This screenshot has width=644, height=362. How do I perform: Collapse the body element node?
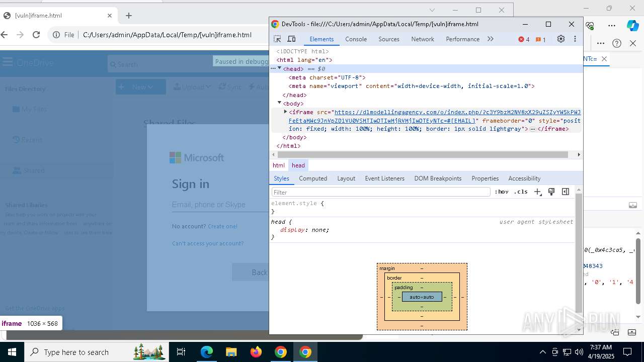coord(280,103)
